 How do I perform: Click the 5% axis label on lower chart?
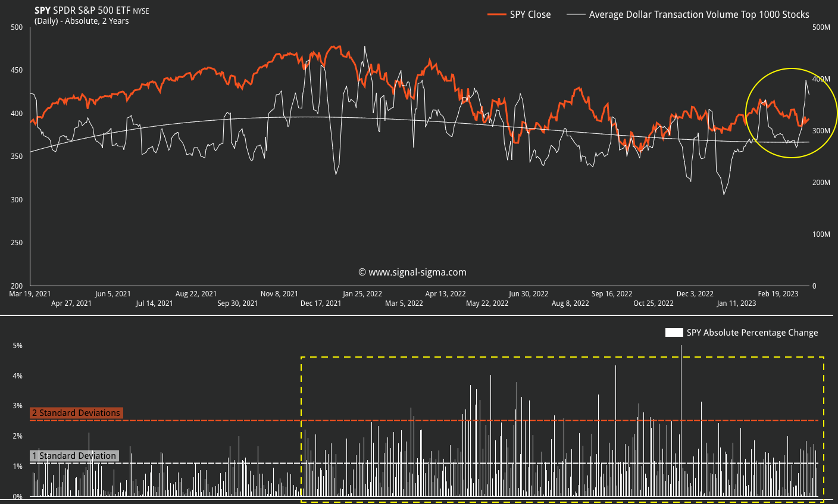click(18, 346)
